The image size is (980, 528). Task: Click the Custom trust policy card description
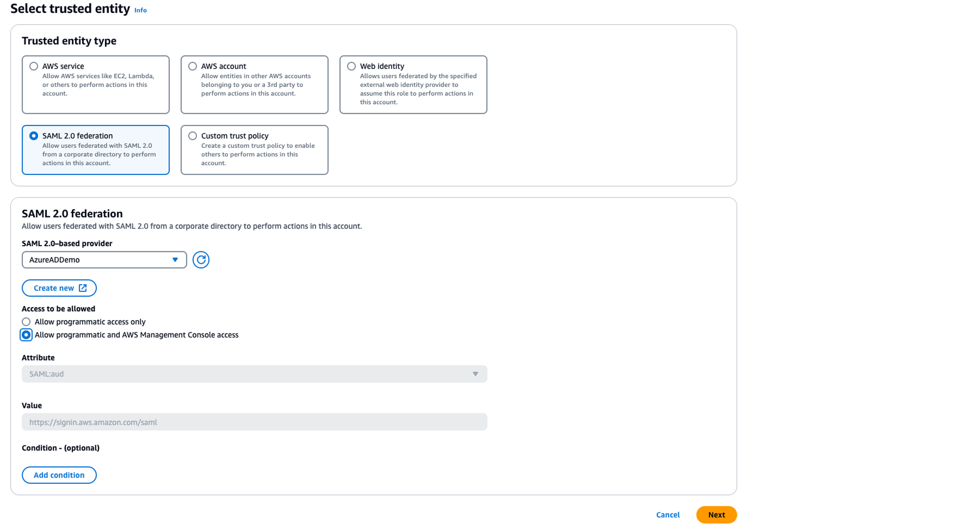[x=258, y=154]
